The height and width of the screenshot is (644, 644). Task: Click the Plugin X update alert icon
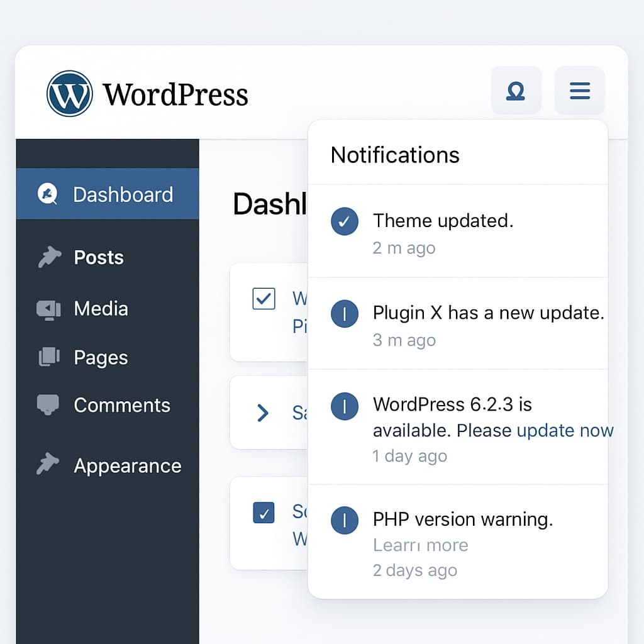coord(345,314)
